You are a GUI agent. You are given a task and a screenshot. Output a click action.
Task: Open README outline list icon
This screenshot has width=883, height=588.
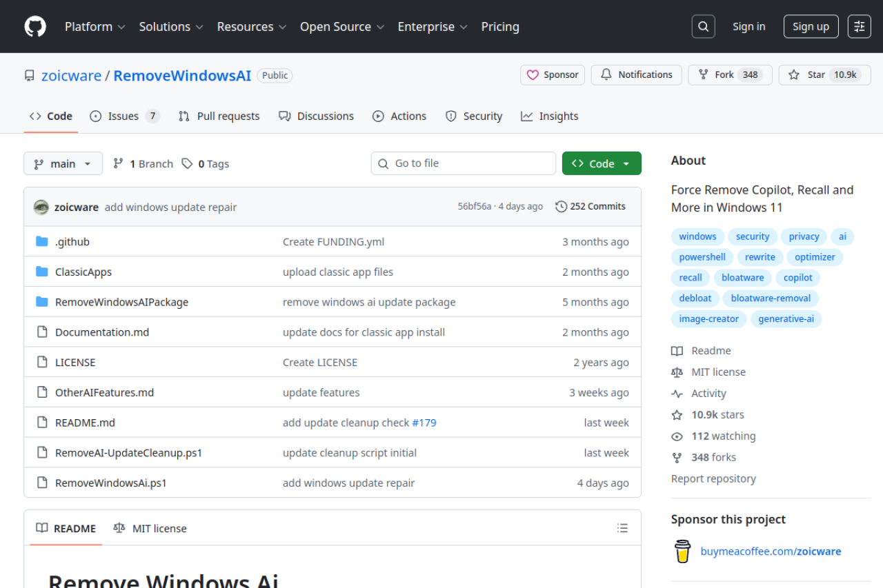coord(622,529)
